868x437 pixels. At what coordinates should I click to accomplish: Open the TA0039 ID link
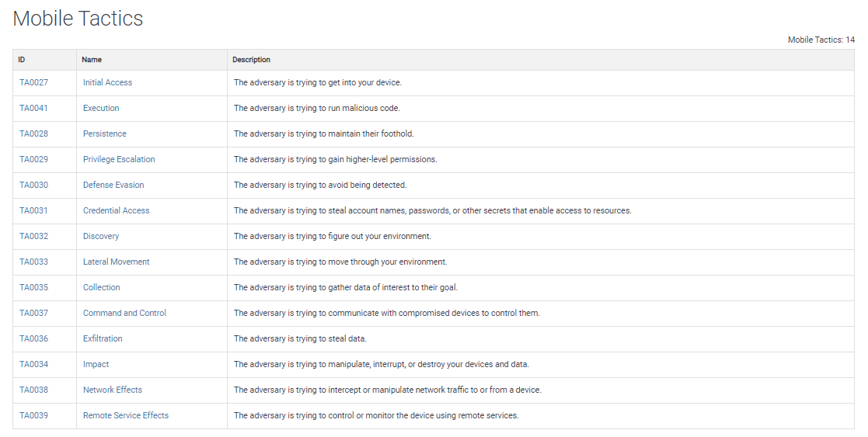[33, 415]
